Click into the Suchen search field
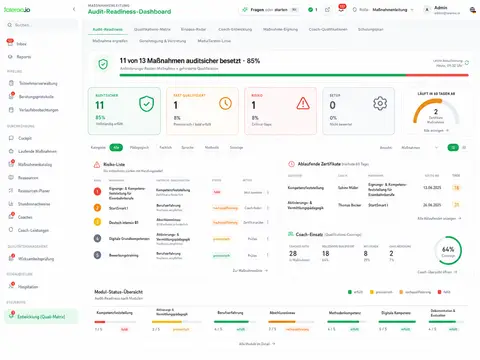 [x=42, y=25]
